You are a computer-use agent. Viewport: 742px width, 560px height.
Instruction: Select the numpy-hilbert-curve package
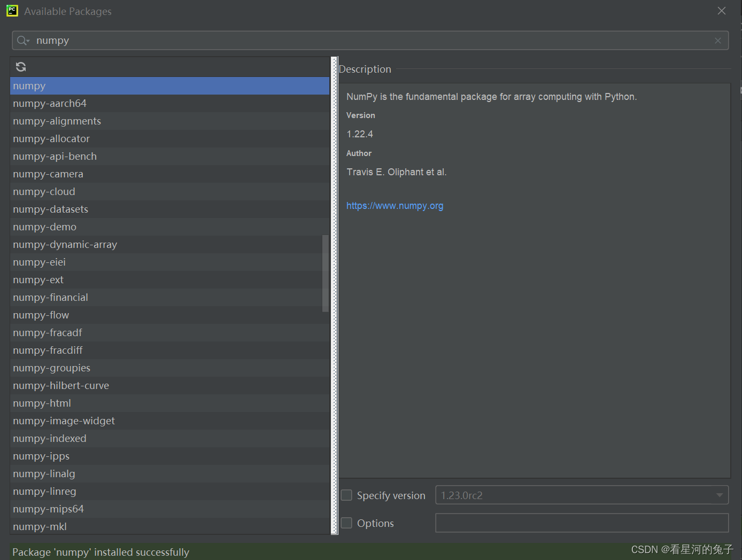click(x=170, y=386)
